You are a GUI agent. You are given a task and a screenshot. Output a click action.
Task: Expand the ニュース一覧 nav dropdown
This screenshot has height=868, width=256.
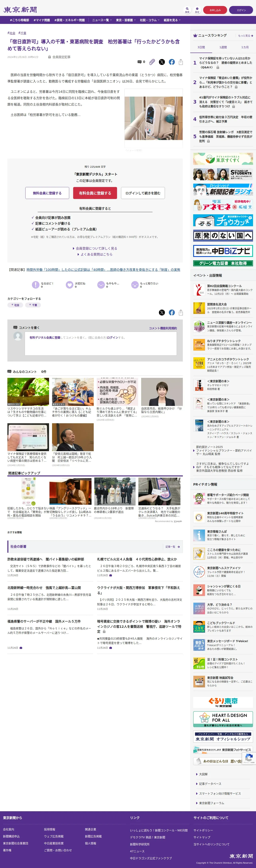101,20
